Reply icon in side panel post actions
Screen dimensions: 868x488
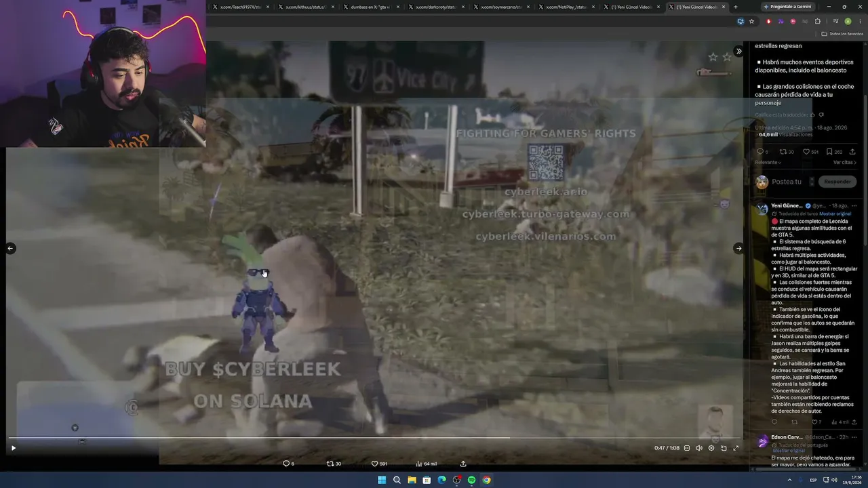(x=759, y=152)
